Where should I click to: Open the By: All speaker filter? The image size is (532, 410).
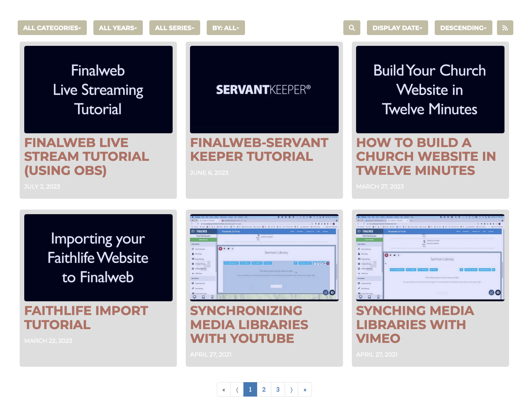click(x=226, y=28)
